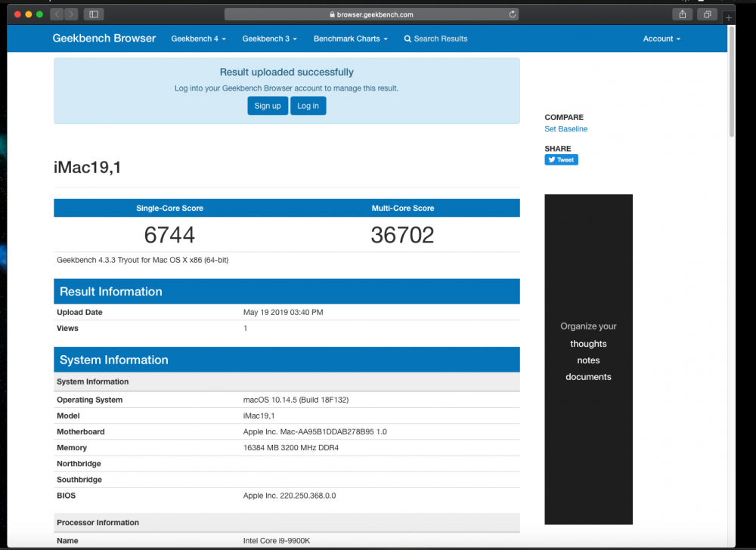Click the Result uploaded successfully message
756x550 pixels.
287,73
